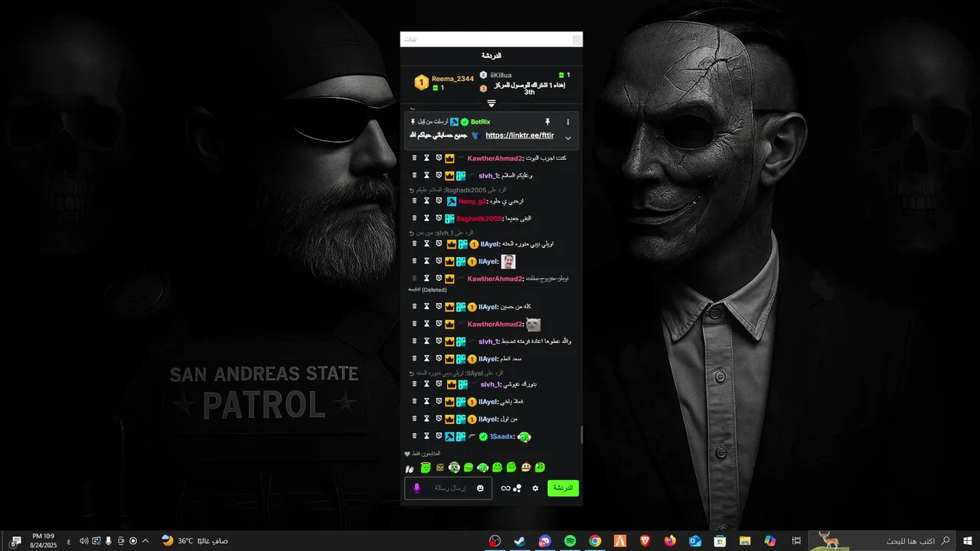Ban Nony_g2 with the shield icon
Image resolution: width=980 pixels, height=551 pixels.
(x=439, y=201)
